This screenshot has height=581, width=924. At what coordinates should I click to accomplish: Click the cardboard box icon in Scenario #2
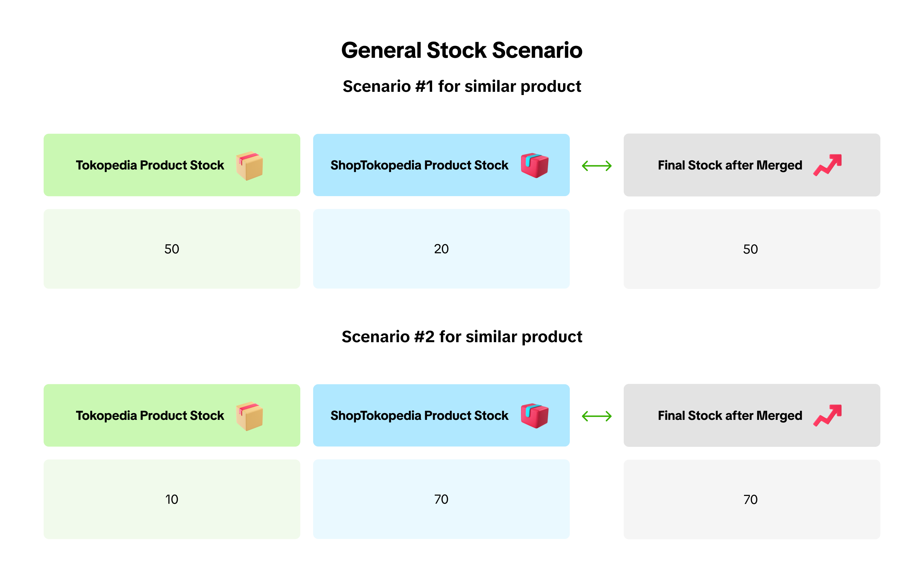pyautogui.click(x=249, y=416)
